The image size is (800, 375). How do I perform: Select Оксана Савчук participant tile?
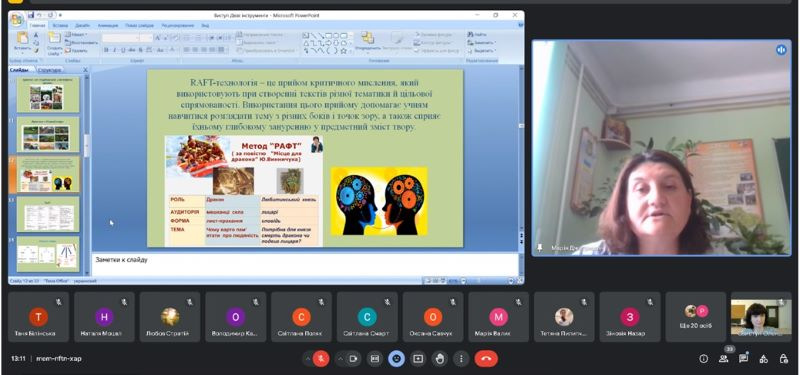433,317
